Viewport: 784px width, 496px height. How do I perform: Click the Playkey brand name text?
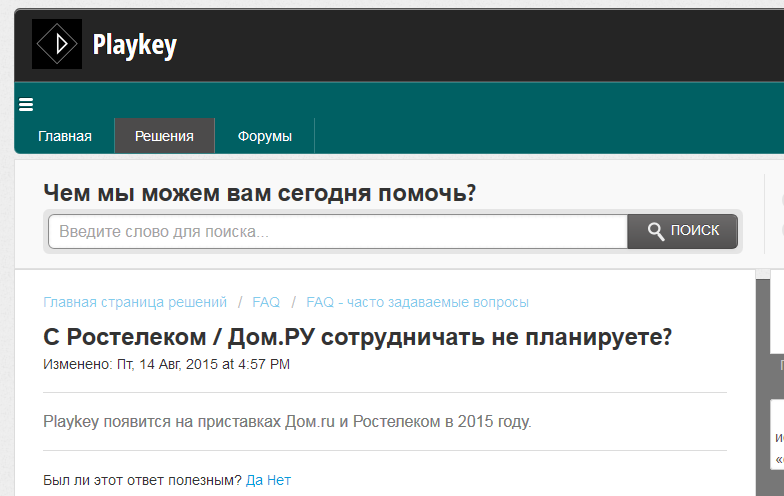[x=134, y=46]
